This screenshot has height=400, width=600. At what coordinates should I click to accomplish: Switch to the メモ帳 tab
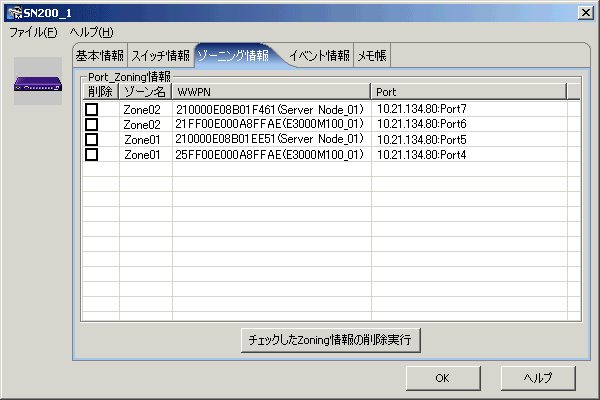pos(372,56)
